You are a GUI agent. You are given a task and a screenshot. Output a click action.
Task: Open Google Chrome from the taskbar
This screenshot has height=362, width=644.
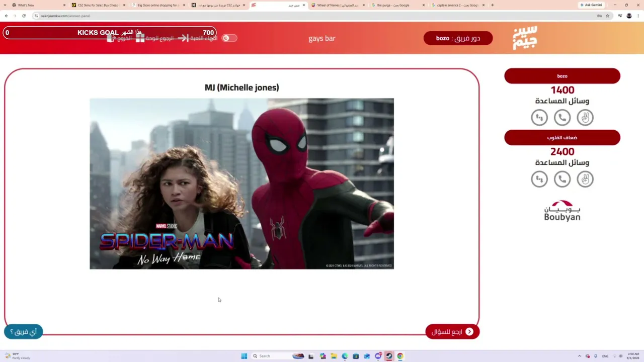coord(400,356)
